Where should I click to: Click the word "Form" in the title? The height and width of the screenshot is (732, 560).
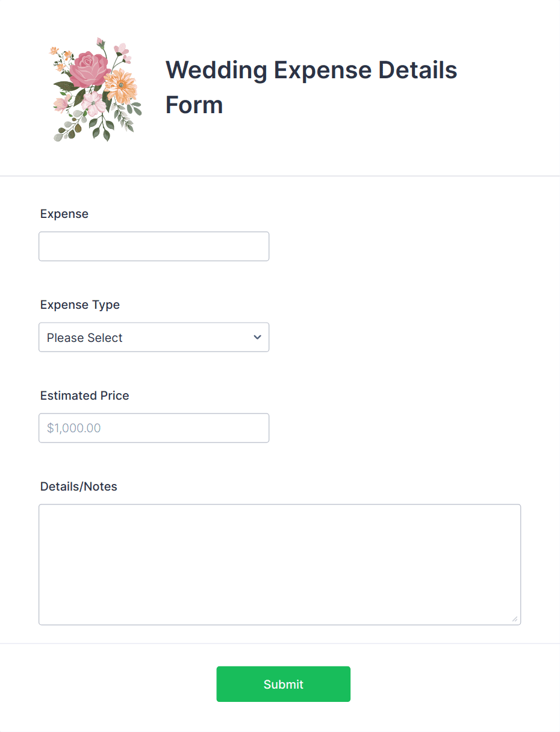194,105
